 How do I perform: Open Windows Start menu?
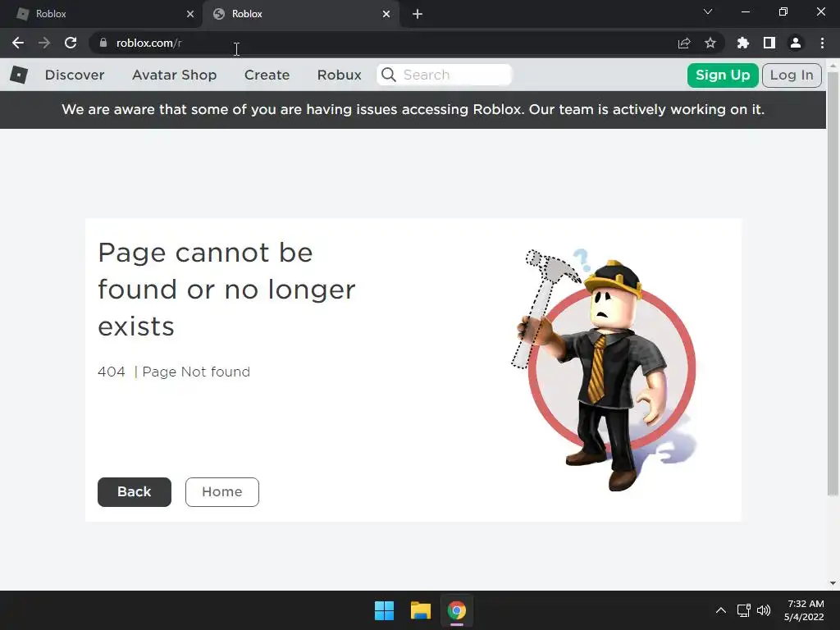point(384,610)
